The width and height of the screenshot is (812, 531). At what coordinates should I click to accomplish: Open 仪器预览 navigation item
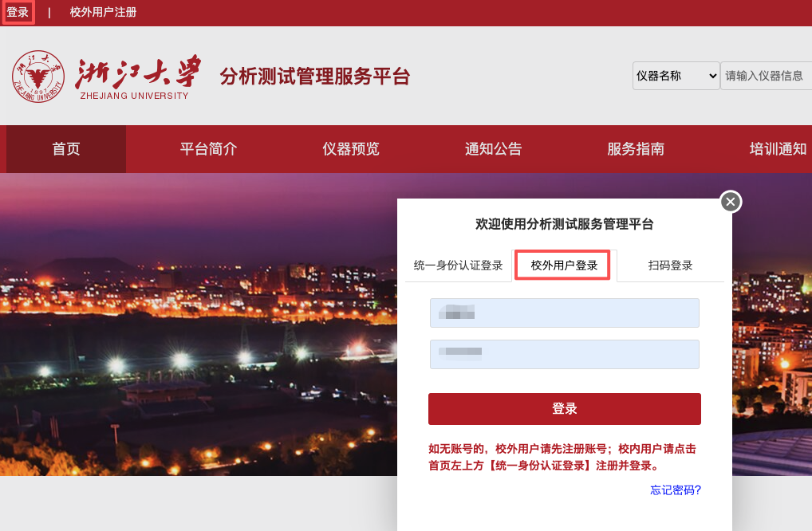(351, 149)
